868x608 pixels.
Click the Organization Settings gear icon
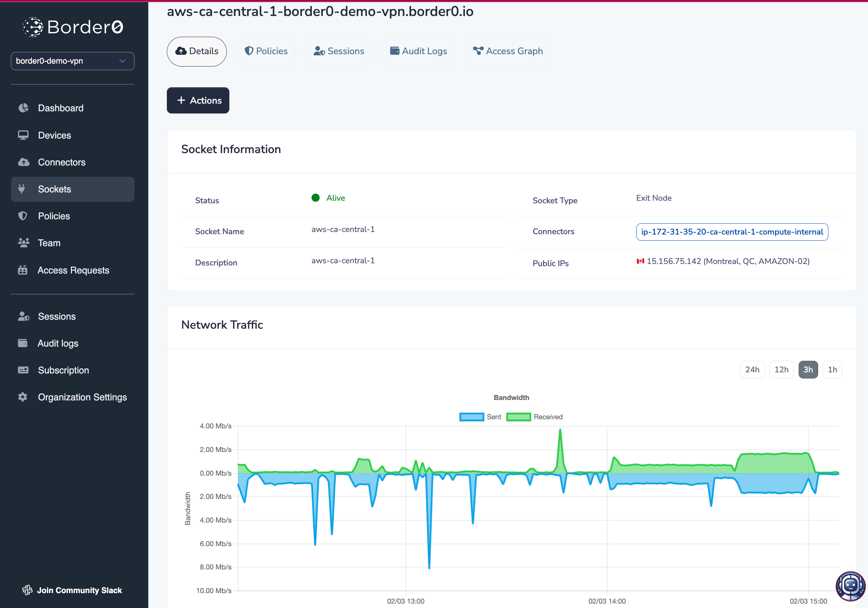click(x=23, y=397)
